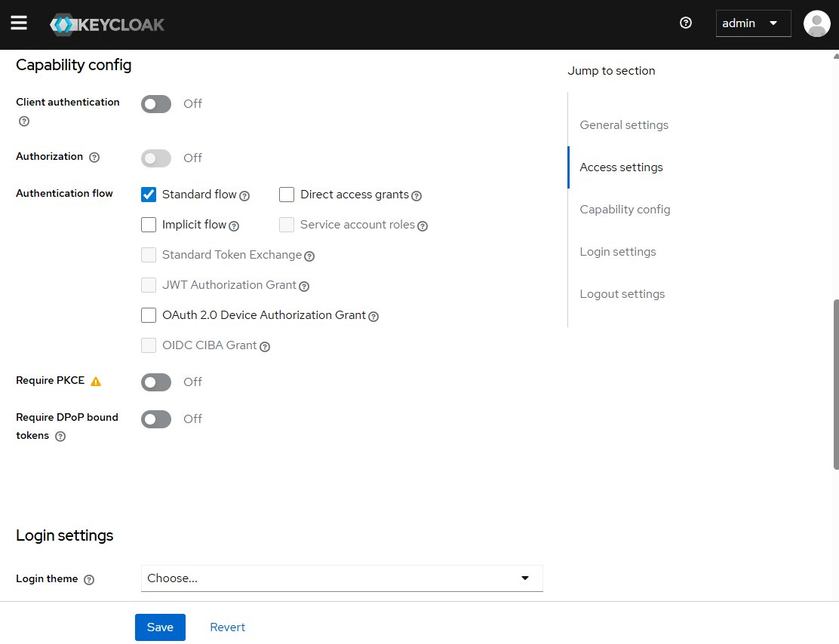Open the user avatar icon
The height and width of the screenshot is (644, 839).
click(x=816, y=23)
